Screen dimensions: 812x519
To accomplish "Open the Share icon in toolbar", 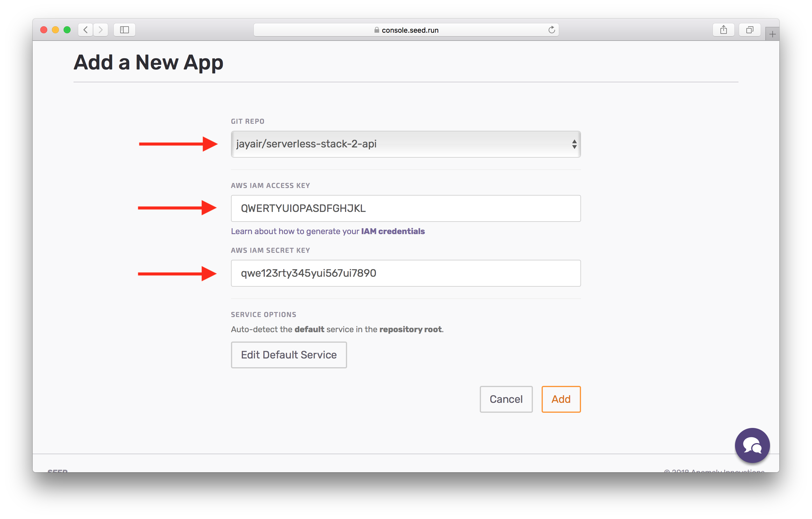I will point(723,30).
